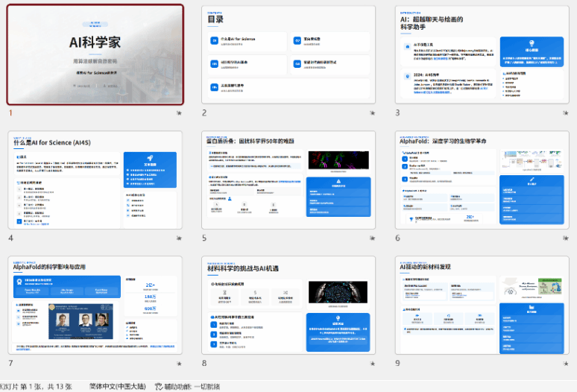Click the transition star icon under slide 1
This screenshot has height=392, width=577.
(x=178, y=113)
